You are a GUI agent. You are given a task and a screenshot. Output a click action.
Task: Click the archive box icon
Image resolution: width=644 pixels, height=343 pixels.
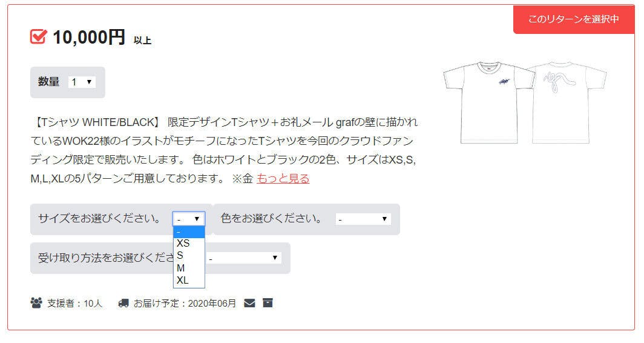tap(268, 303)
